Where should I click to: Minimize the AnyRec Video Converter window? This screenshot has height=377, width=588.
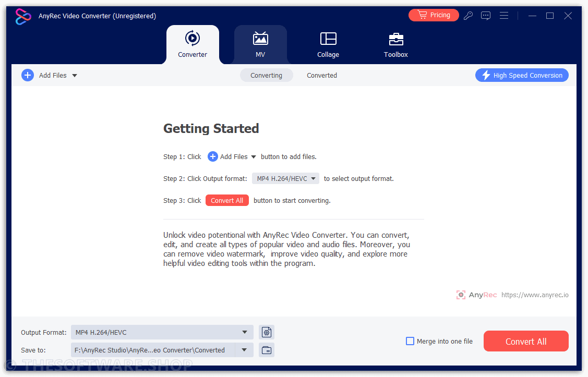532,16
